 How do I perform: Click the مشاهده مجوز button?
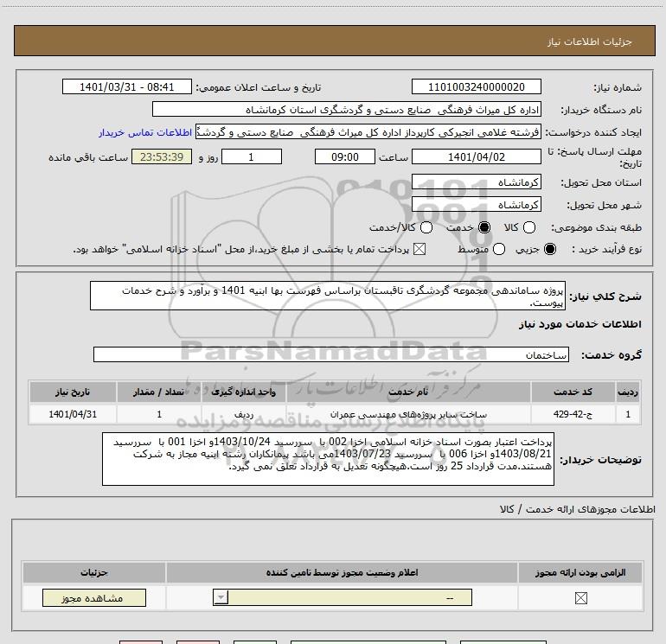[x=94, y=597]
